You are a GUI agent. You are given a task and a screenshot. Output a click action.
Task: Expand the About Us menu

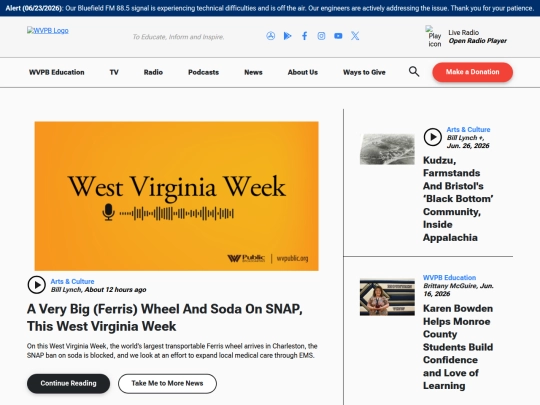[303, 72]
